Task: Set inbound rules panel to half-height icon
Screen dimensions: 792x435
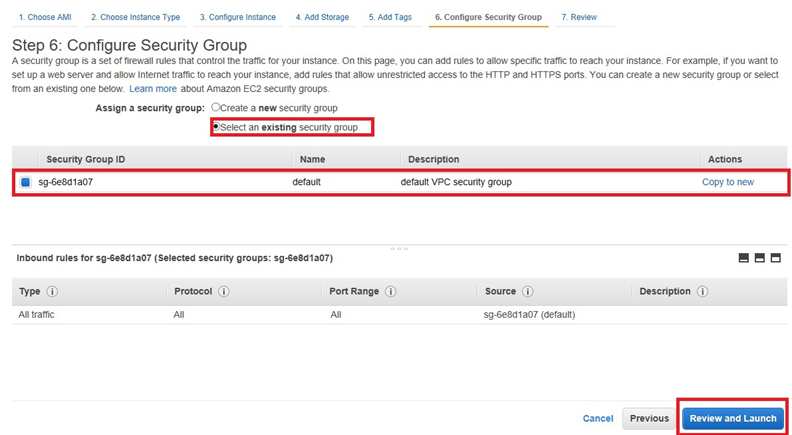Action: click(760, 258)
